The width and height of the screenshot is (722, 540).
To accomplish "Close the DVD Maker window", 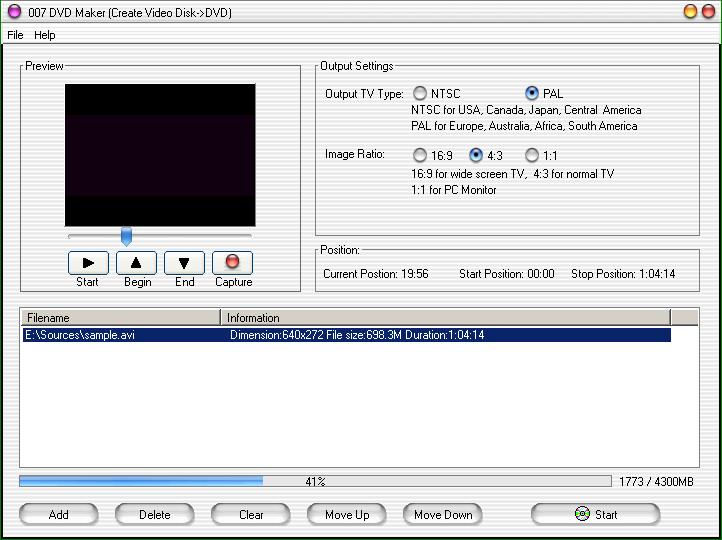I will click(x=709, y=11).
